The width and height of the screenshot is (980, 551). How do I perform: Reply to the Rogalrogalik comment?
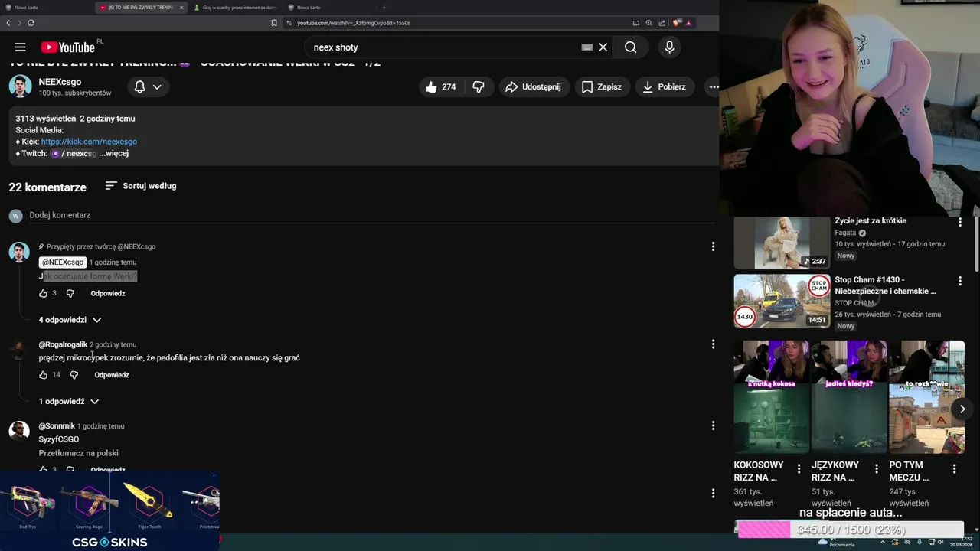[112, 375]
